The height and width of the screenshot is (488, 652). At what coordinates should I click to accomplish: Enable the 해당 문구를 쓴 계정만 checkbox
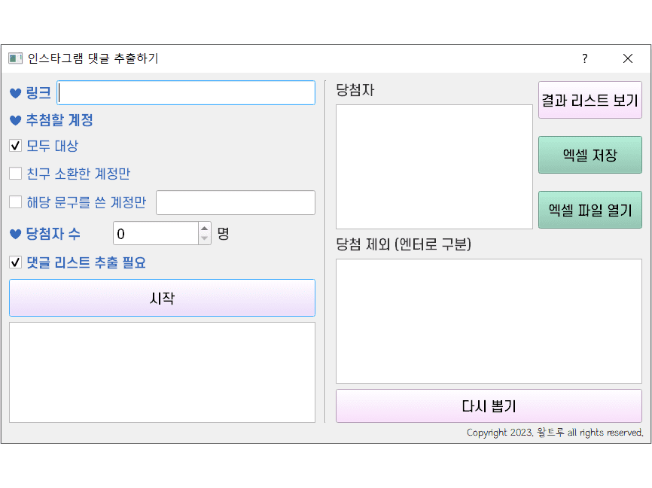[x=16, y=202]
